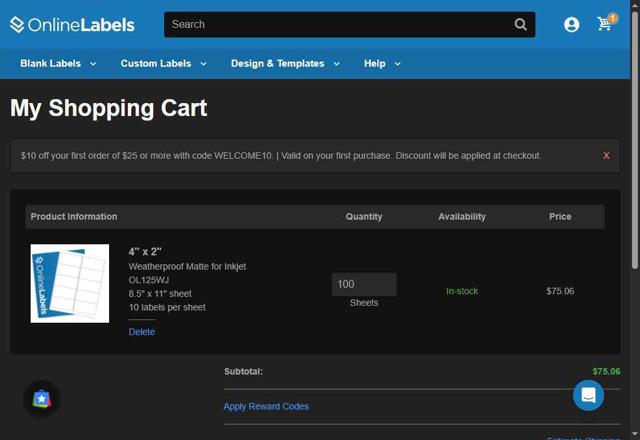Click the cart item count badge

click(613, 18)
